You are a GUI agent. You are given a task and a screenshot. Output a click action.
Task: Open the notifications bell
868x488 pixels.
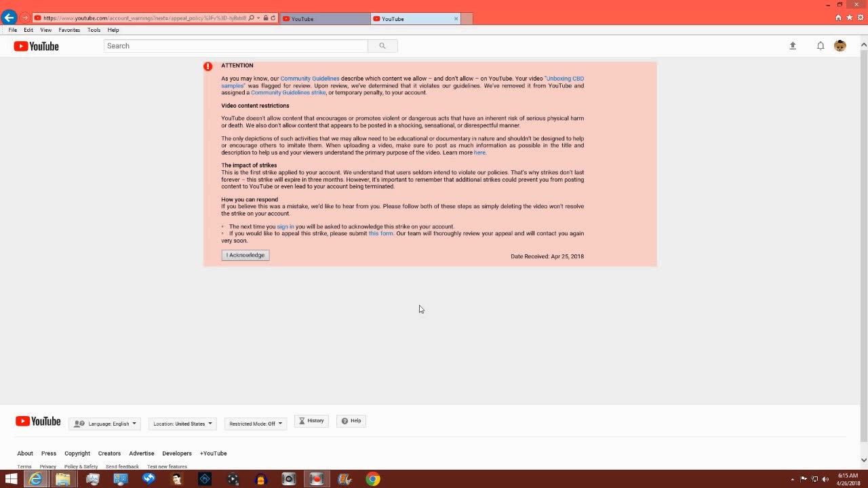821,45
